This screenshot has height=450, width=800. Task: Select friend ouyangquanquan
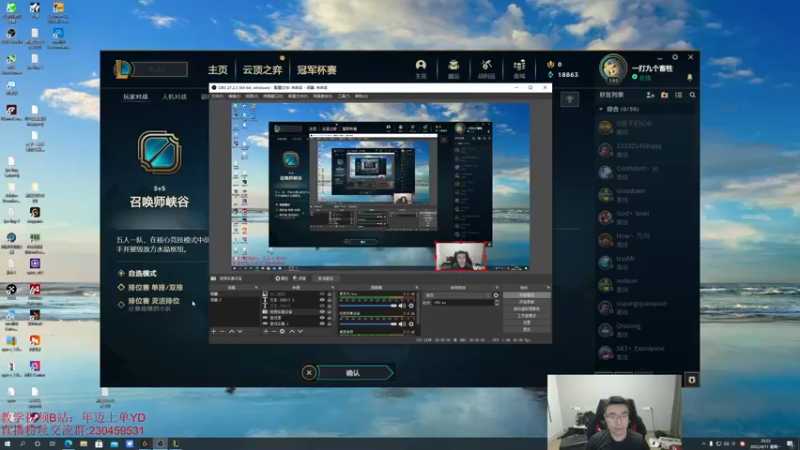pyautogui.click(x=646, y=307)
